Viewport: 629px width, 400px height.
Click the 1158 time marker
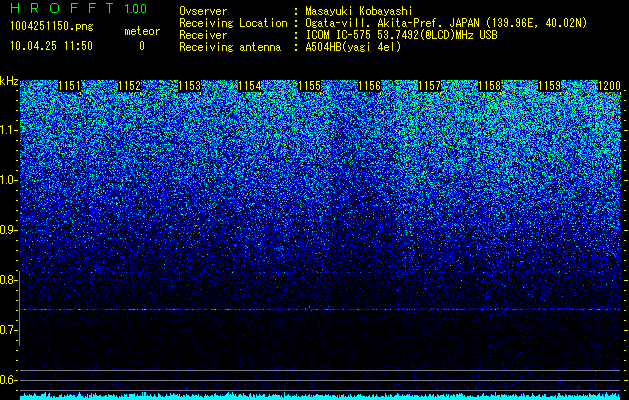[490, 86]
